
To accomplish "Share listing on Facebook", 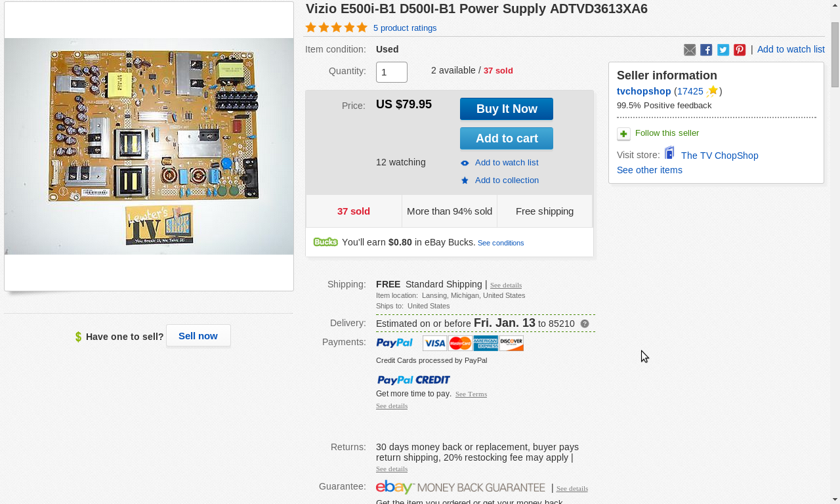I will point(706,50).
